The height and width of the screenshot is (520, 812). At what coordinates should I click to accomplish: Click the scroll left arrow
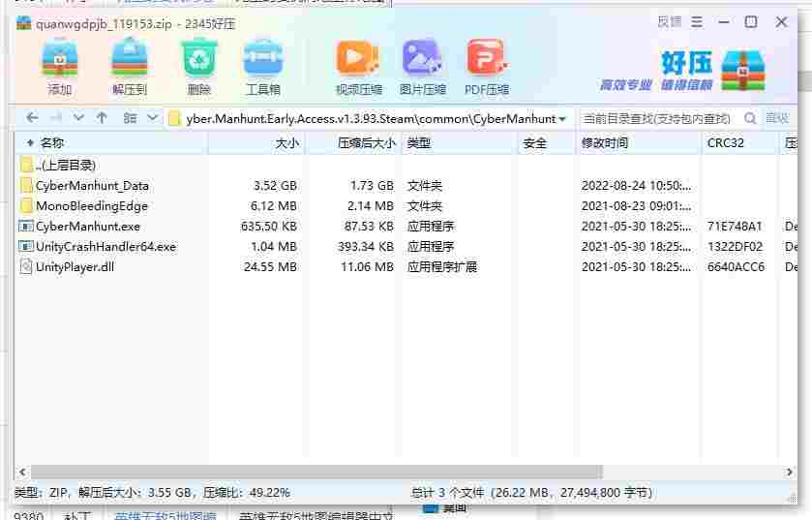point(22,472)
